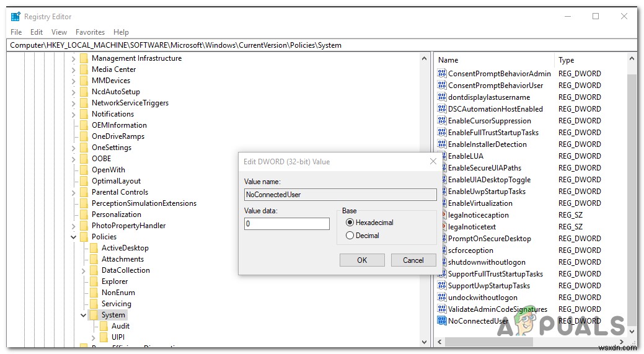Screen dimensions: 644x354
Task: Expand the DataCollection key
Action: coord(84,271)
